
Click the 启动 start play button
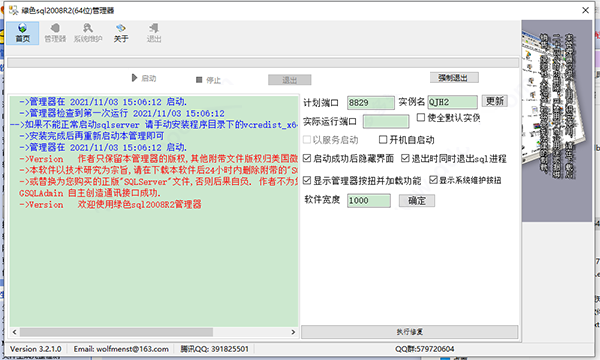pyautogui.click(x=144, y=78)
